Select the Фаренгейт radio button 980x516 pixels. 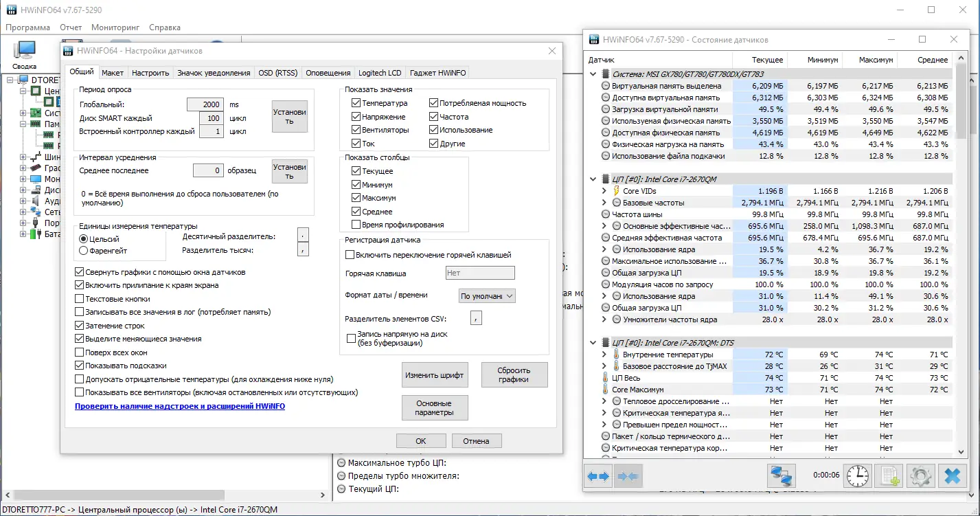coord(84,251)
